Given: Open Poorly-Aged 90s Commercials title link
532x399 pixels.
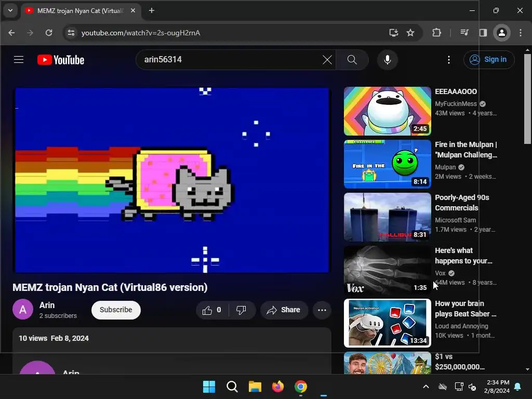Looking at the screenshot, I should click(x=462, y=203).
